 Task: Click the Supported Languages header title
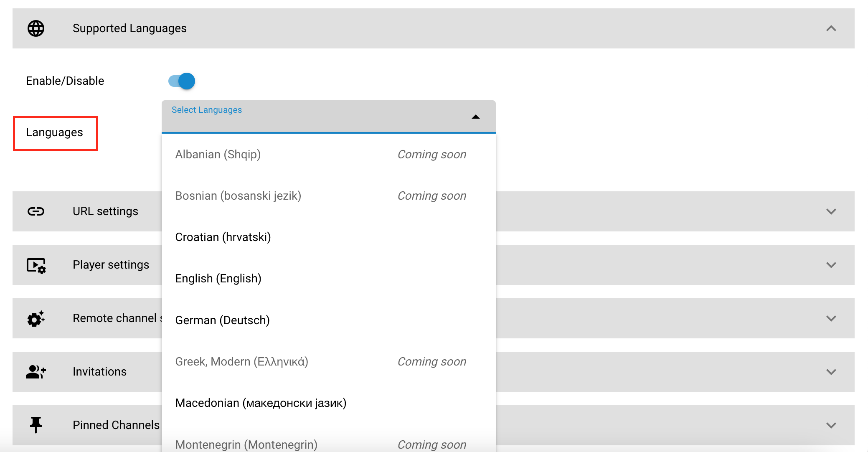(x=129, y=28)
